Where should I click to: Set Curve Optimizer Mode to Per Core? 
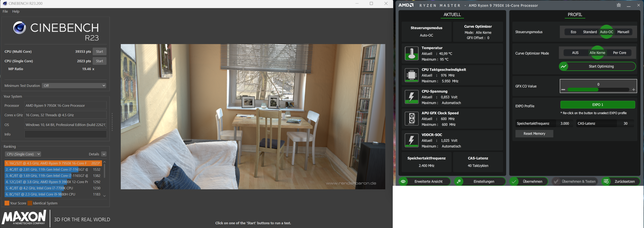pos(620,53)
